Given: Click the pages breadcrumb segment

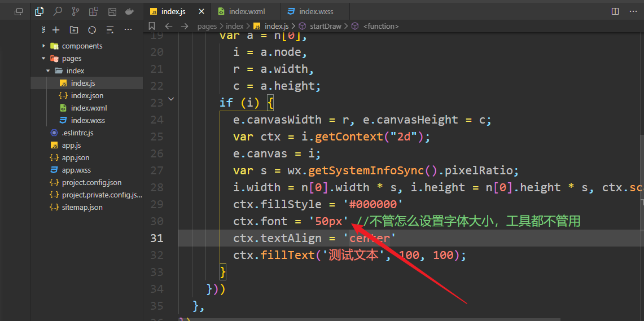Looking at the screenshot, I should [207, 27].
